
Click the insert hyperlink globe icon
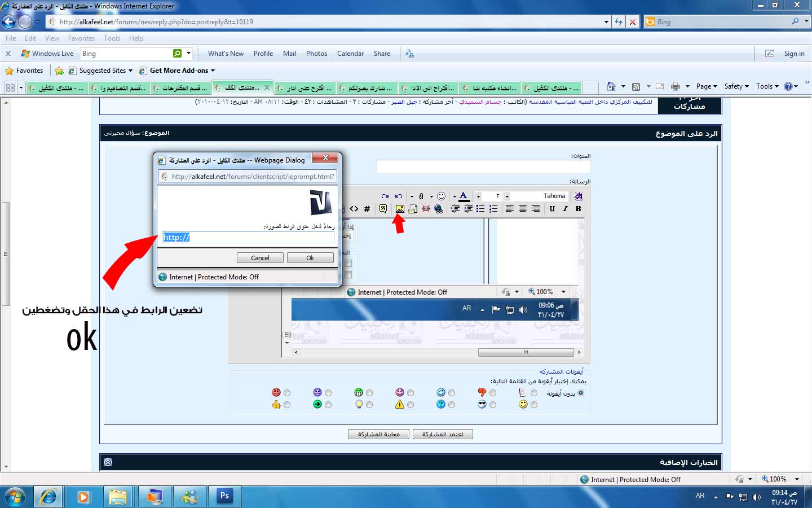pos(439,209)
